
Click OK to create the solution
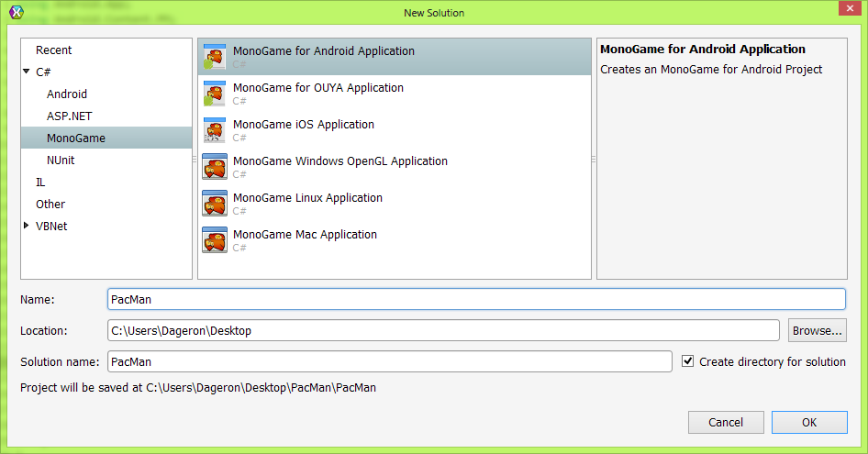click(x=809, y=423)
